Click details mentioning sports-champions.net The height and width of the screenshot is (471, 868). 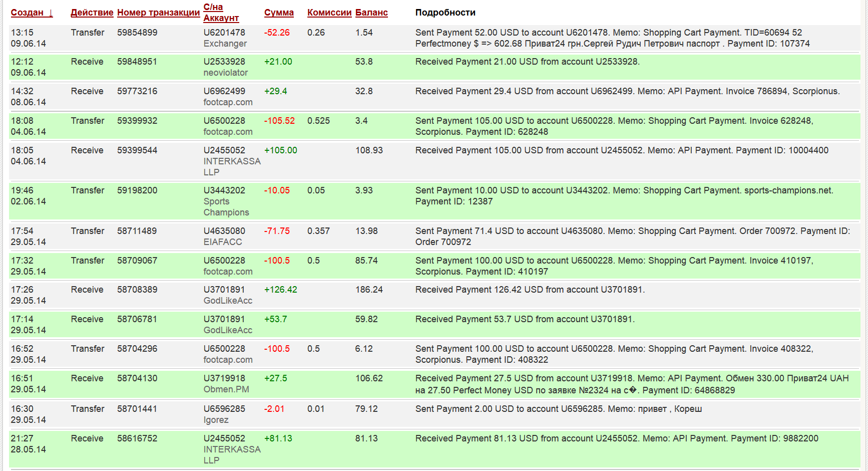(x=624, y=196)
